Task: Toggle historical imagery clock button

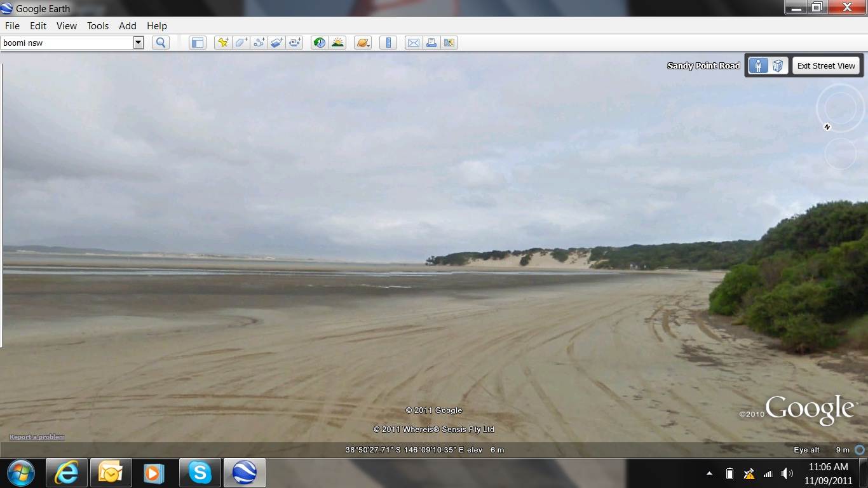Action: tap(320, 43)
